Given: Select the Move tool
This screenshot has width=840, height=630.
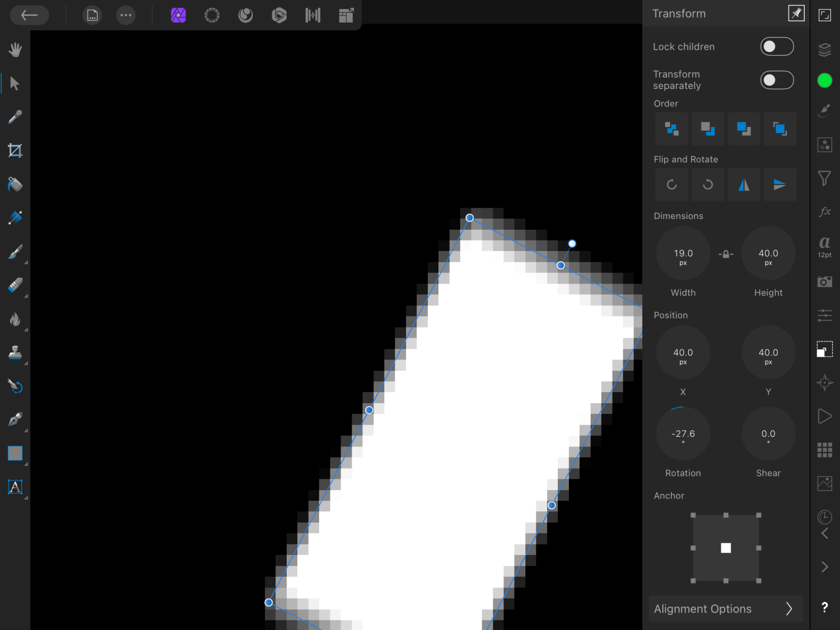Looking at the screenshot, I should [x=15, y=83].
